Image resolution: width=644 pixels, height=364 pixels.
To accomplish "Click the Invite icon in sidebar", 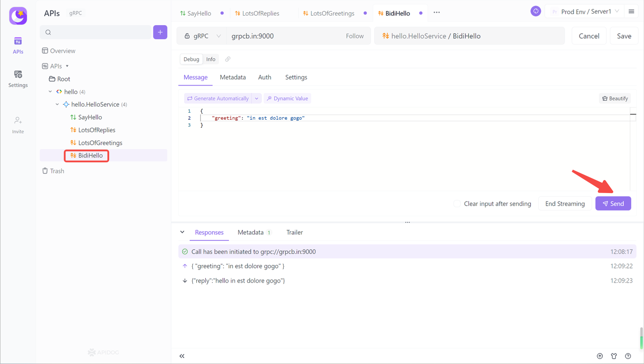I will tap(18, 125).
